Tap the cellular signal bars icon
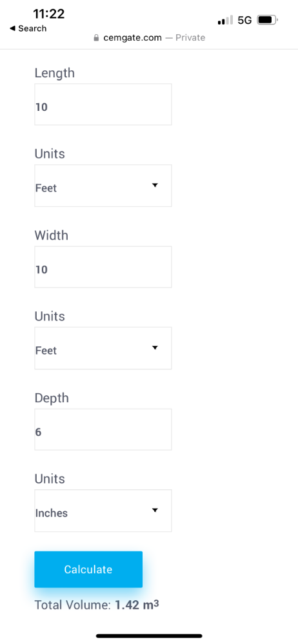The height and width of the screenshot is (644, 298). tap(225, 20)
